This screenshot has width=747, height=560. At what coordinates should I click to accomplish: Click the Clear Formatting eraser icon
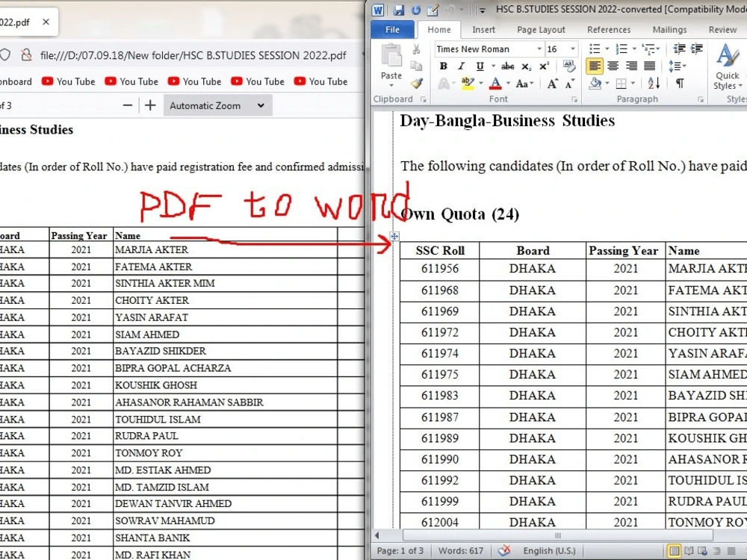click(568, 66)
